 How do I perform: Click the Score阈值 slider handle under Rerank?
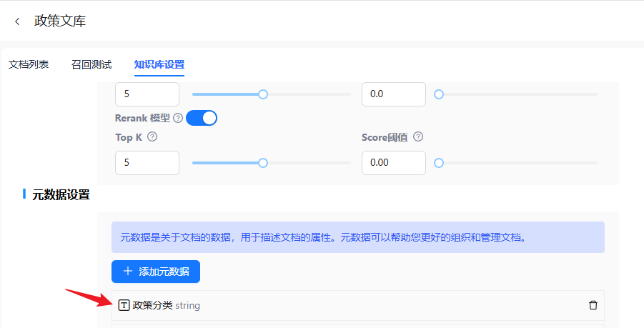coord(439,163)
